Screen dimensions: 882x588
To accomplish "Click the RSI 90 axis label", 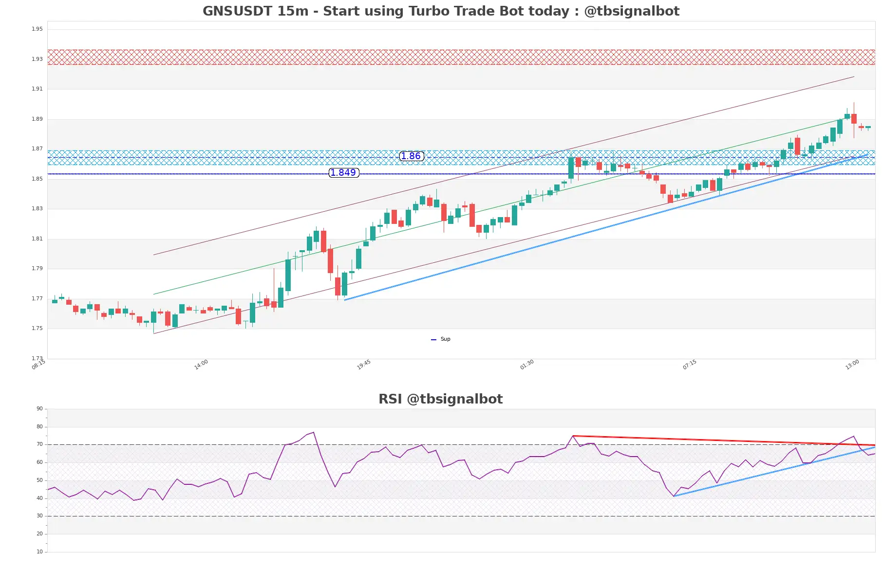I will point(39,409).
